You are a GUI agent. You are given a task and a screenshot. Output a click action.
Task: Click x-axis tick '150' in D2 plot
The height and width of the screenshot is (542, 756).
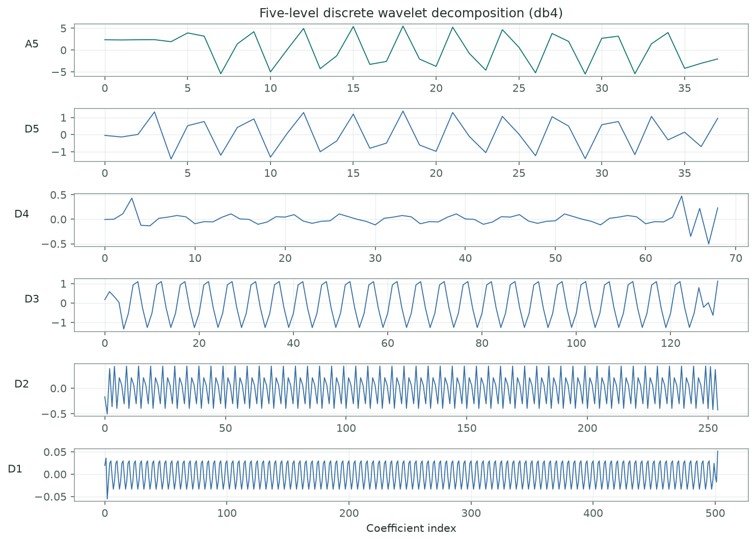pos(467,428)
